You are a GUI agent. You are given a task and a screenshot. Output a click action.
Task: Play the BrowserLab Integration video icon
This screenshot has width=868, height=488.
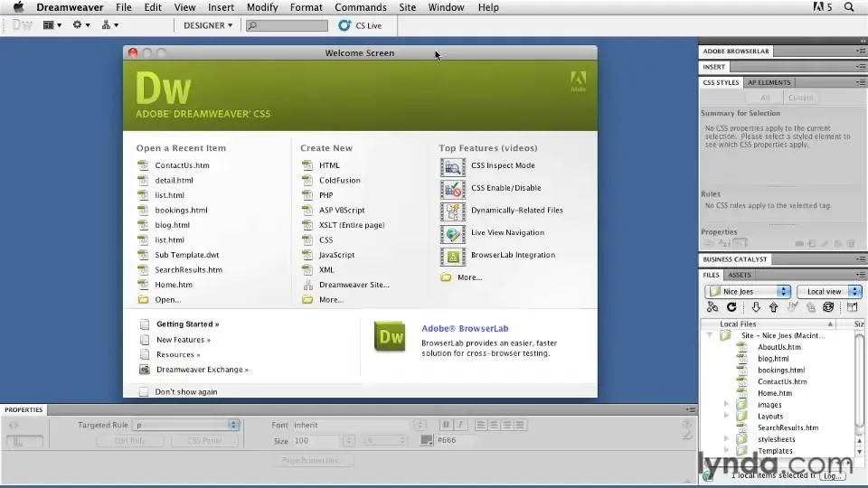pos(453,256)
